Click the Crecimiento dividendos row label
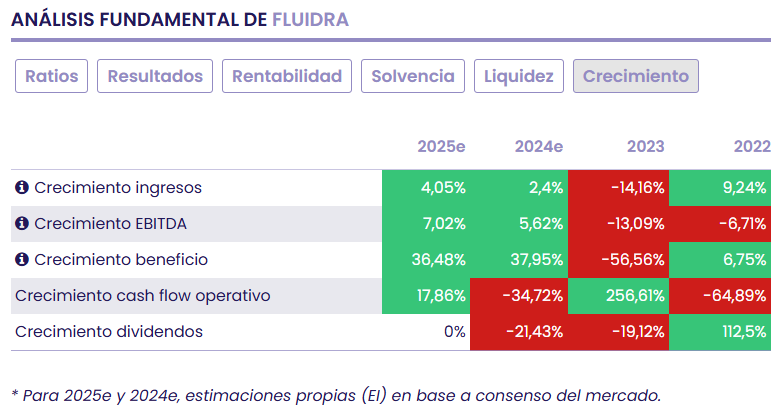 tap(109, 332)
